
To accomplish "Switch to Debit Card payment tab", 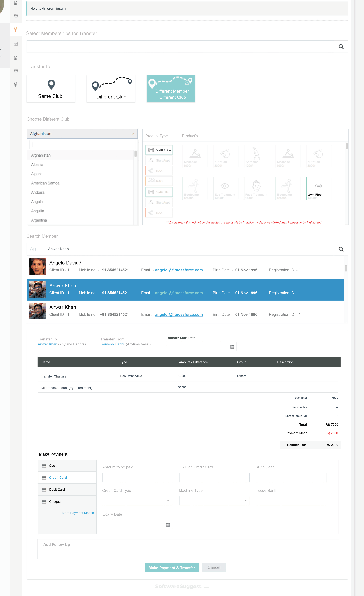I will click(57, 490).
